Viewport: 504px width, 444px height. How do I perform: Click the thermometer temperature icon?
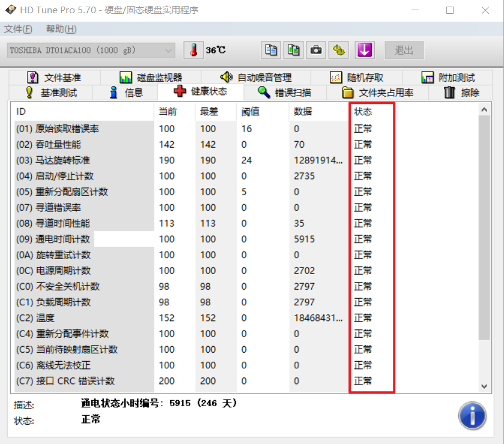coord(193,50)
